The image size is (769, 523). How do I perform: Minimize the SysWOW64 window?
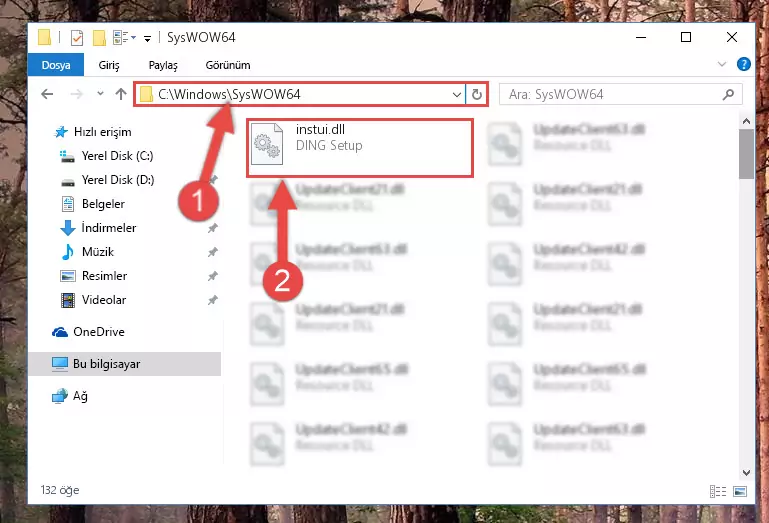pyautogui.click(x=641, y=37)
